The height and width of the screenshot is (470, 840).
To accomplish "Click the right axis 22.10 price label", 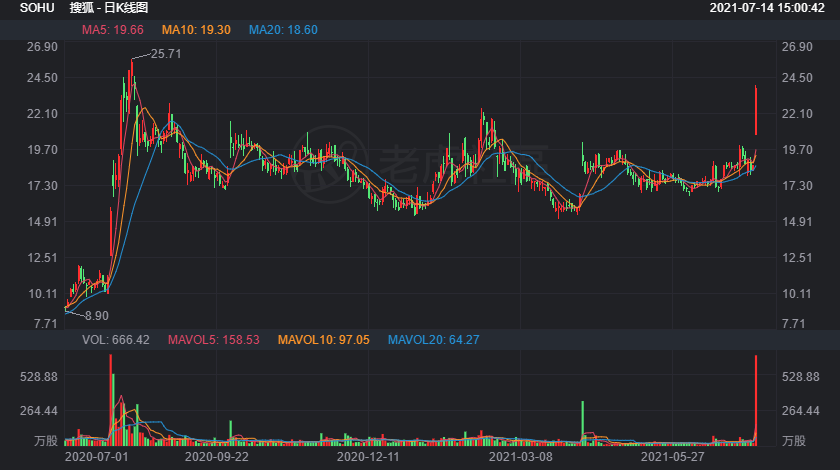I will [x=797, y=114].
